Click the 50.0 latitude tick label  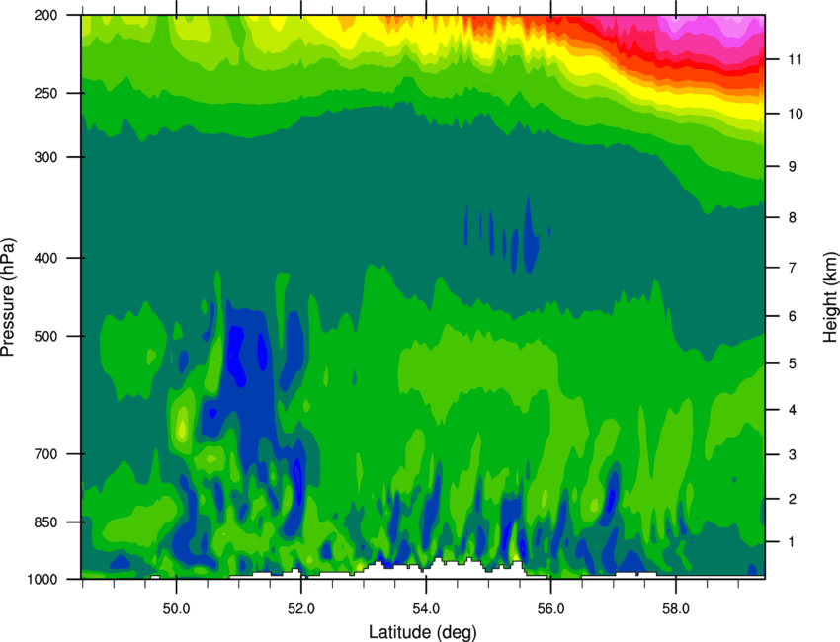pyautogui.click(x=176, y=608)
